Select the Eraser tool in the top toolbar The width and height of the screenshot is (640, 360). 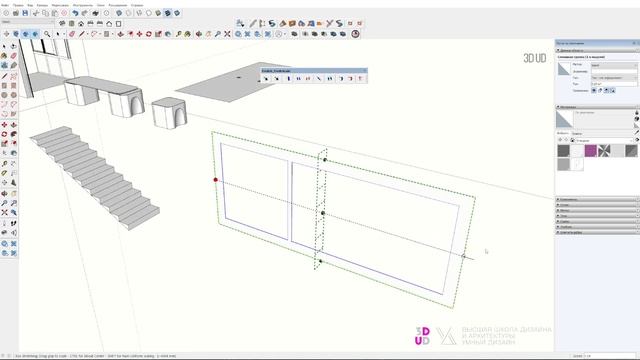(72, 34)
